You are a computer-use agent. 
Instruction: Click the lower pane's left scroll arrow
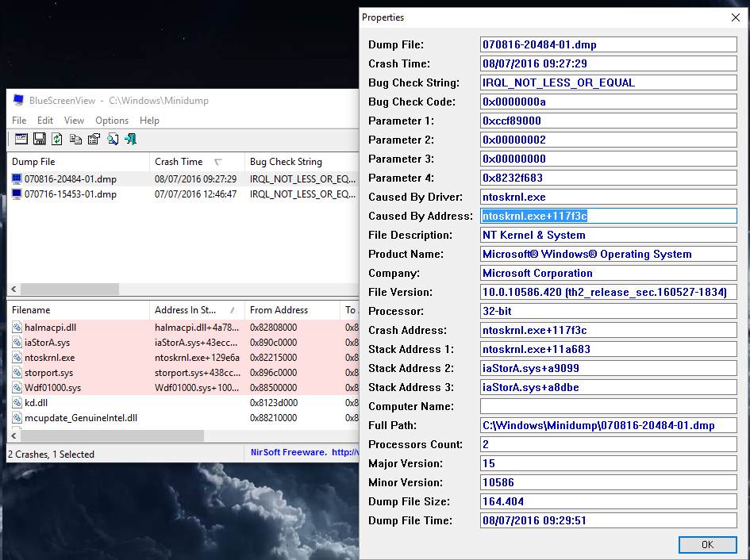click(13, 435)
